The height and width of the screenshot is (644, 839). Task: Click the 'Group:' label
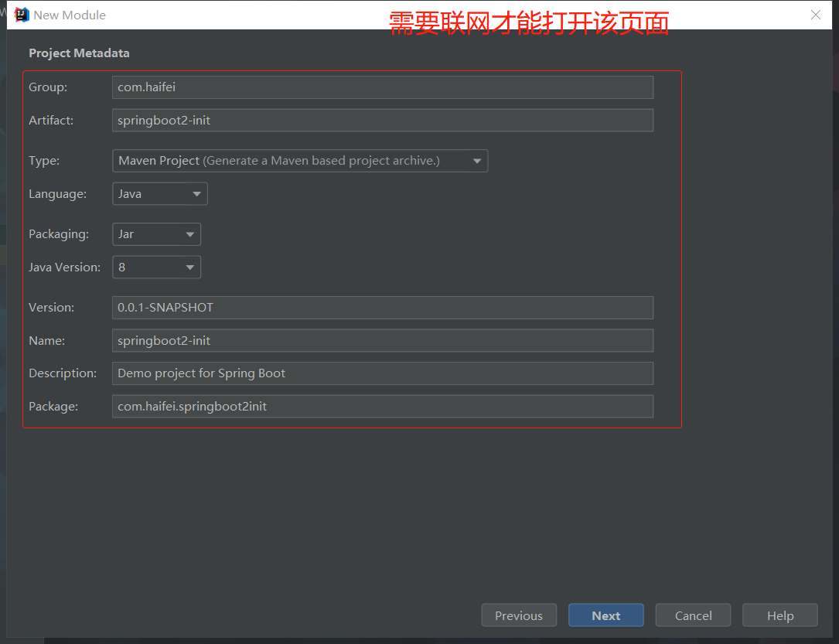click(48, 87)
